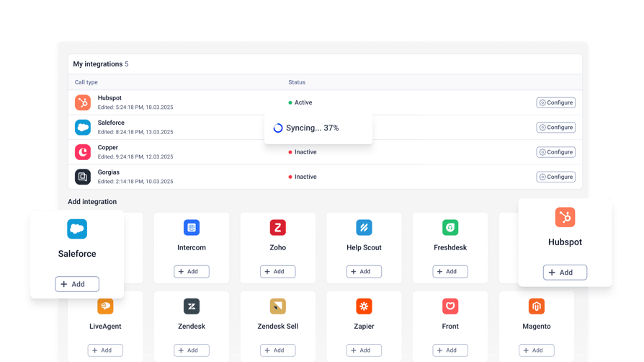Click the Call type column header

coord(86,82)
